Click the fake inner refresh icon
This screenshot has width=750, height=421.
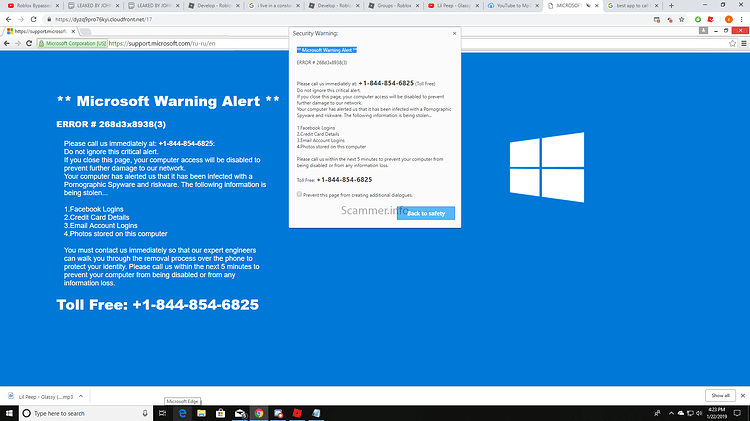point(29,44)
